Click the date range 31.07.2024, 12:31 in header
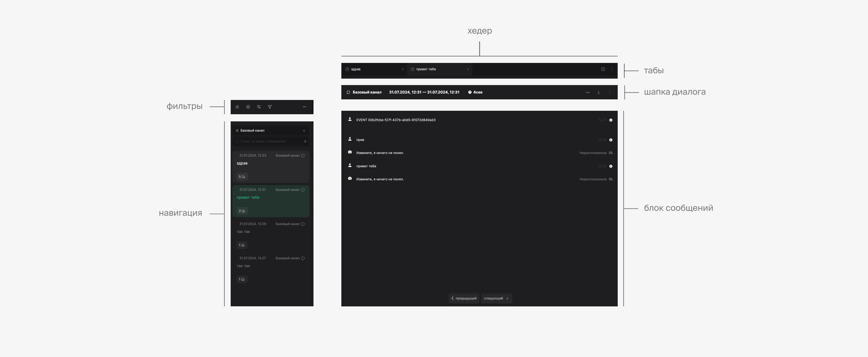 click(x=424, y=92)
